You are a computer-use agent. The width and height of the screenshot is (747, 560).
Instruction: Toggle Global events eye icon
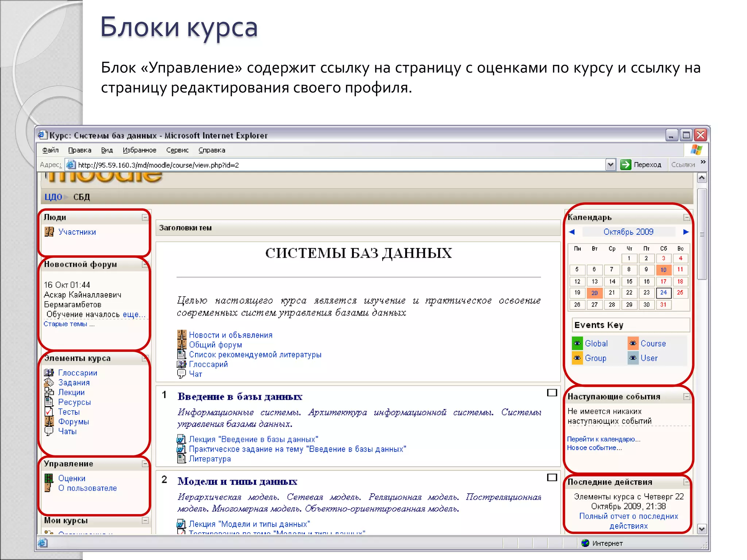click(x=577, y=343)
